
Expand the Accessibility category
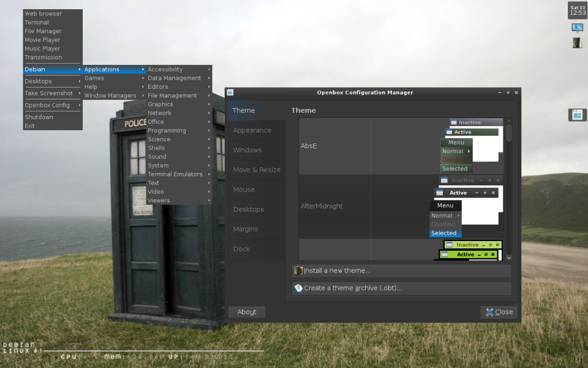pyautogui.click(x=179, y=69)
